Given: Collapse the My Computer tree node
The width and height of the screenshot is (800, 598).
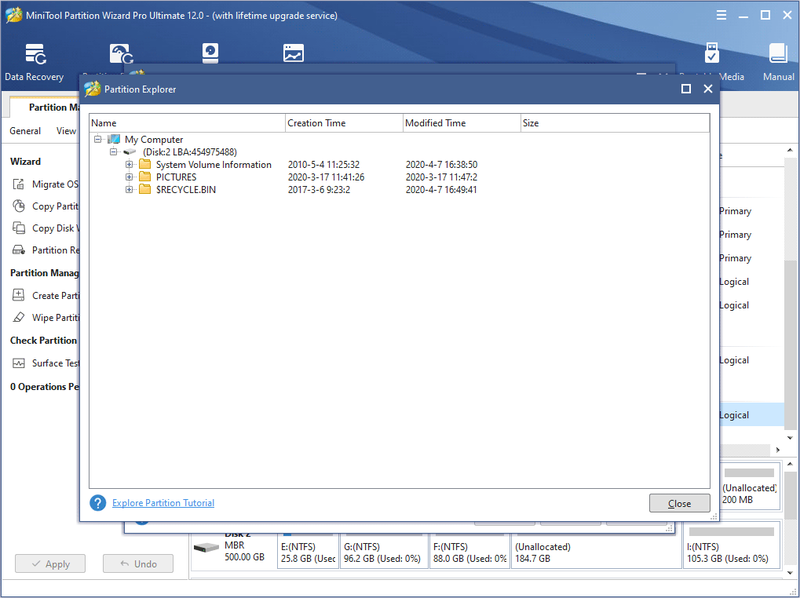Looking at the screenshot, I should [x=97, y=139].
